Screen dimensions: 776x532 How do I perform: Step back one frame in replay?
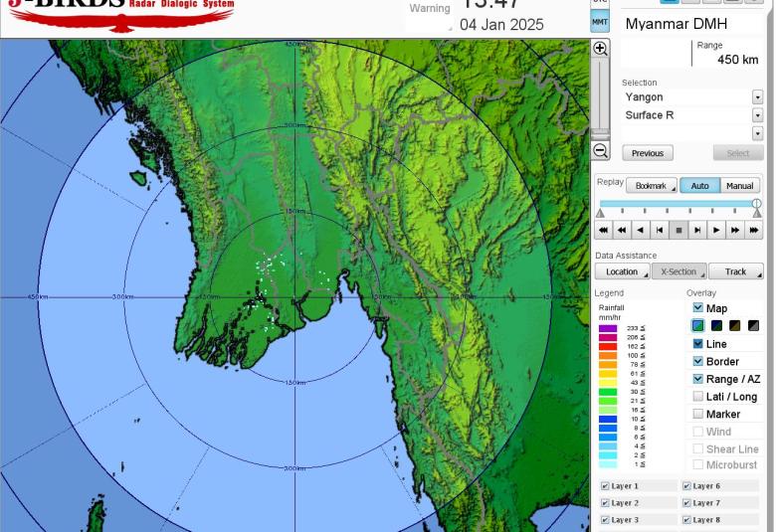660,230
